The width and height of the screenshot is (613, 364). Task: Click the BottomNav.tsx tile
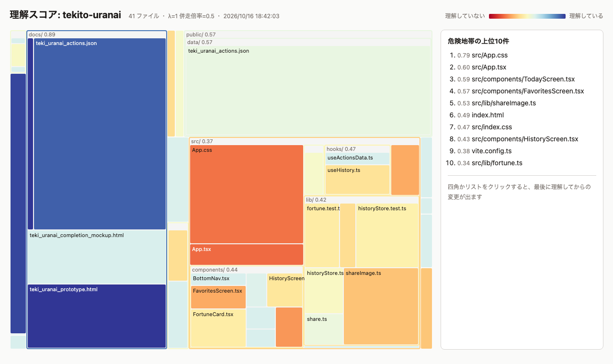pyautogui.click(x=218, y=279)
